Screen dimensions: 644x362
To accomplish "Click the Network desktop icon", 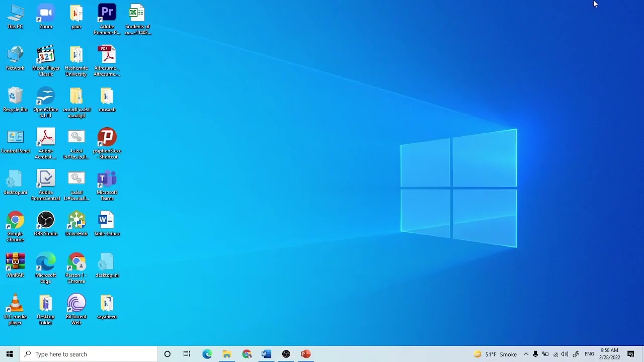I will pyautogui.click(x=15, y=58).
